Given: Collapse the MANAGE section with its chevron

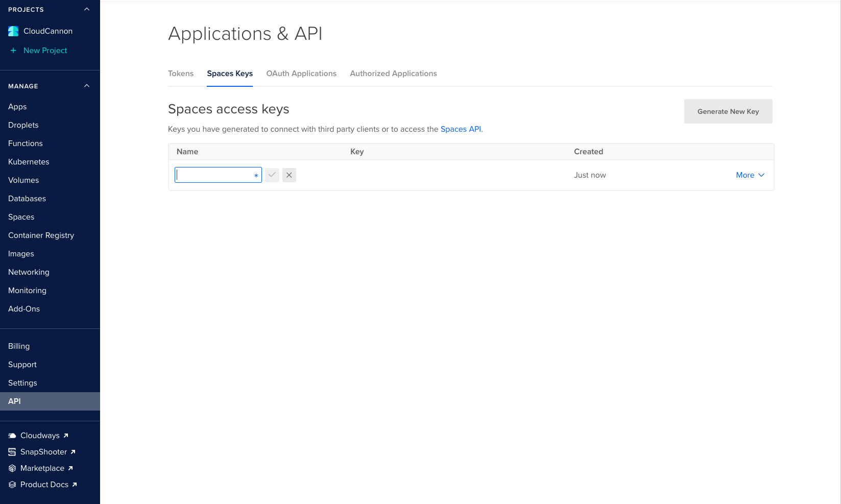Looking at the screenshot, I should [86, 85].
